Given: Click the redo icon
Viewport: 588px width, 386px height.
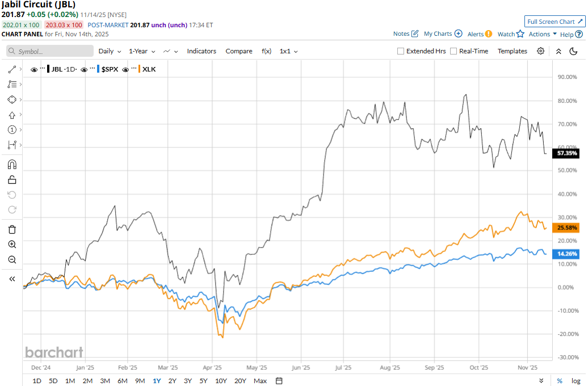Looking at the screenshot, I should click(x=12, y=209).
